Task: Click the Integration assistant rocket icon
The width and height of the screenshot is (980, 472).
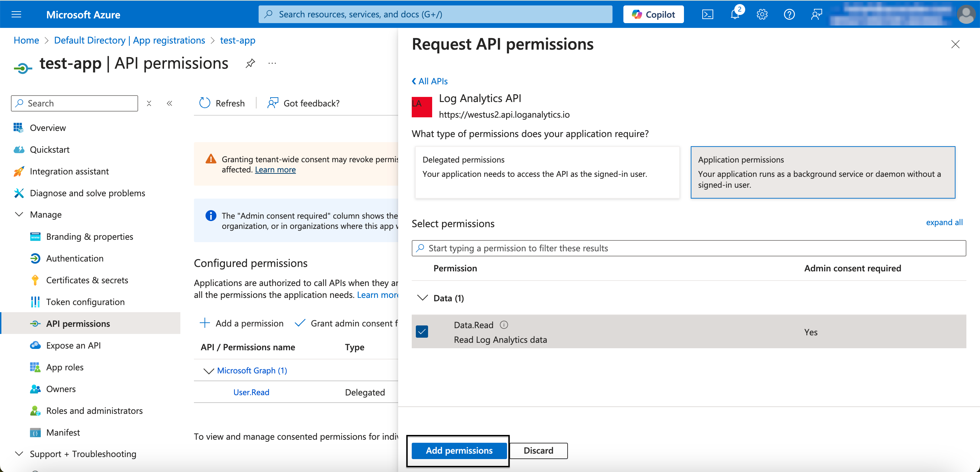Action: pyautogui.click(x=19, y=171)
